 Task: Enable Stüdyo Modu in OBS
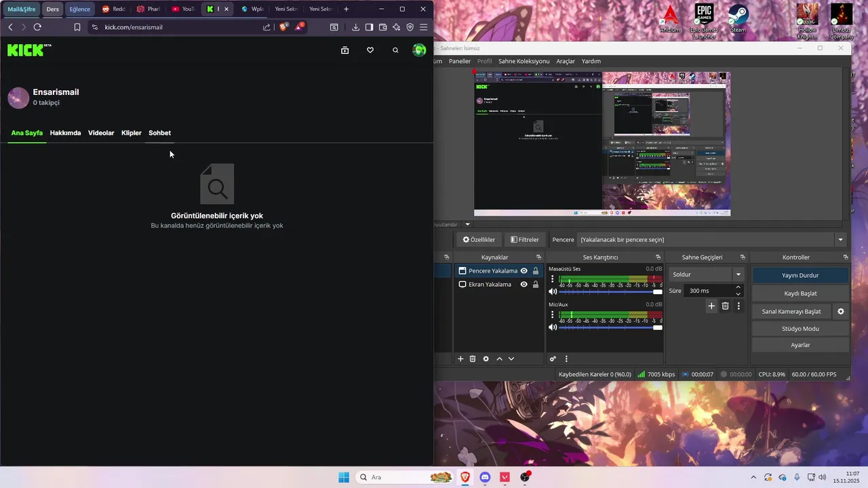800,329
